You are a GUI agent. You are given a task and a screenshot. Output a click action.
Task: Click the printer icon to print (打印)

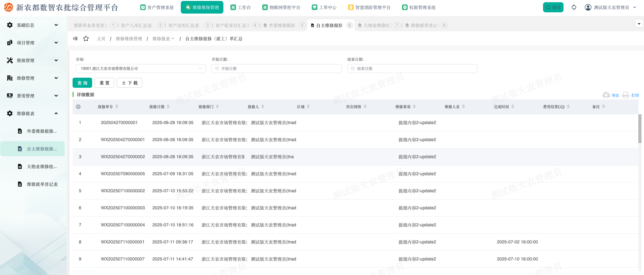point(626,95)
